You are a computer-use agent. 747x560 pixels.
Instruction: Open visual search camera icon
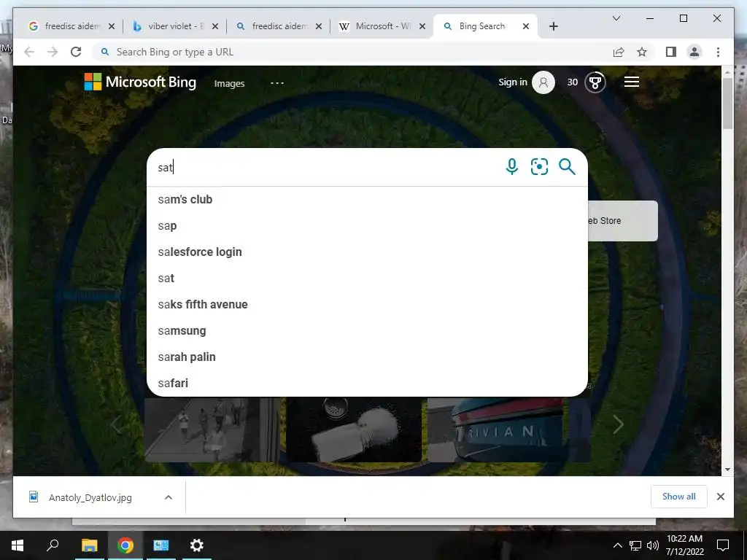pos(539,167)
